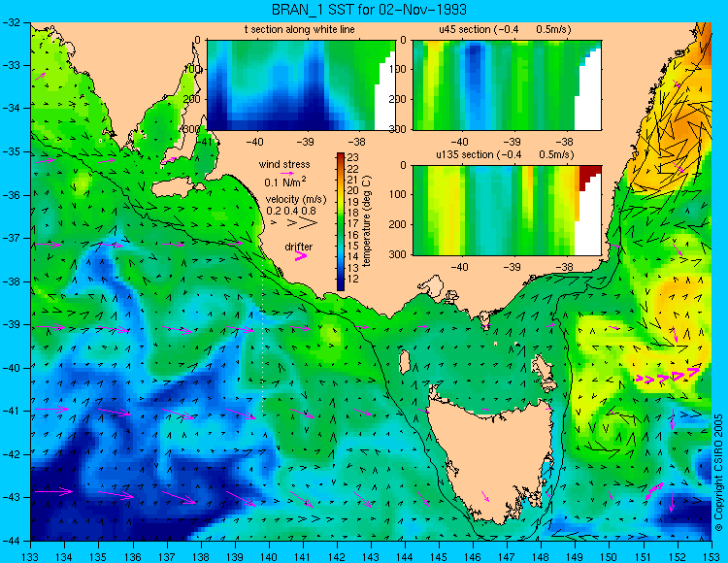Screen dimensions: 728x563
Task: Click the "velocity (m/s)" legend label
Action: coord(296,200)
